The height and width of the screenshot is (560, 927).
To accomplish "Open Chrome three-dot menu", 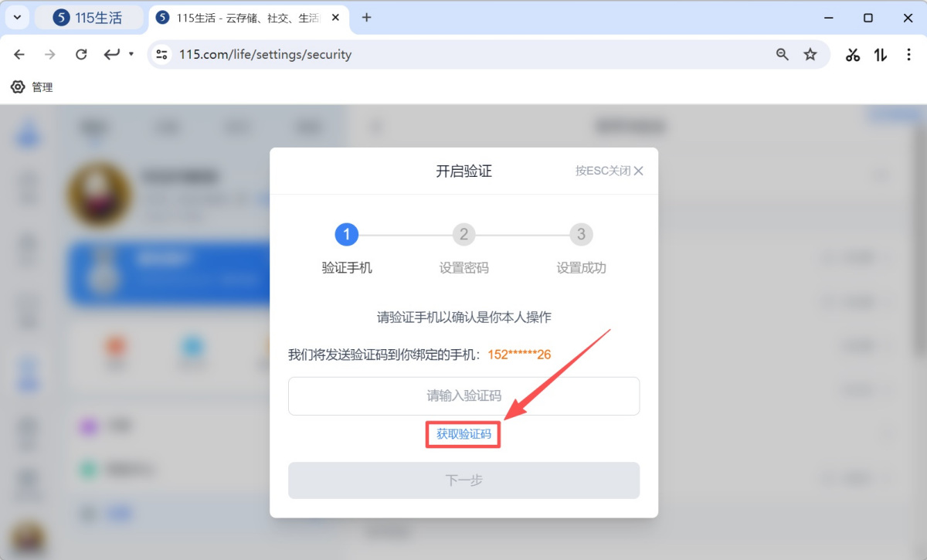I will [908, 54].
